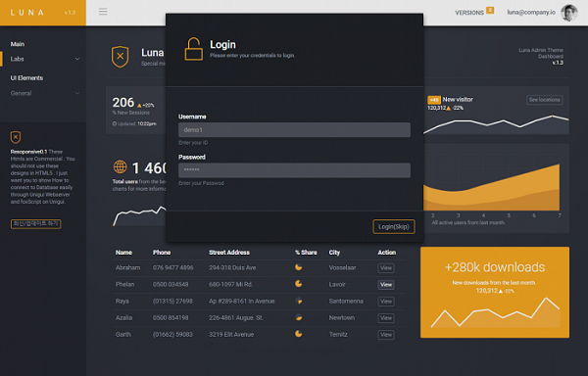
Task: Click the share pie icon in Phelan row
Action: pyautogui.click(x=299, y=284)
